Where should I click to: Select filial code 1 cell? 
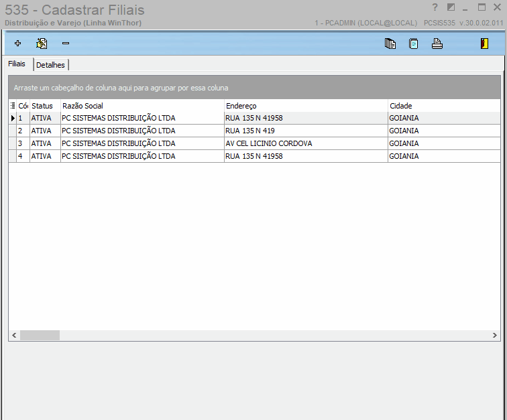click(23, 119)
